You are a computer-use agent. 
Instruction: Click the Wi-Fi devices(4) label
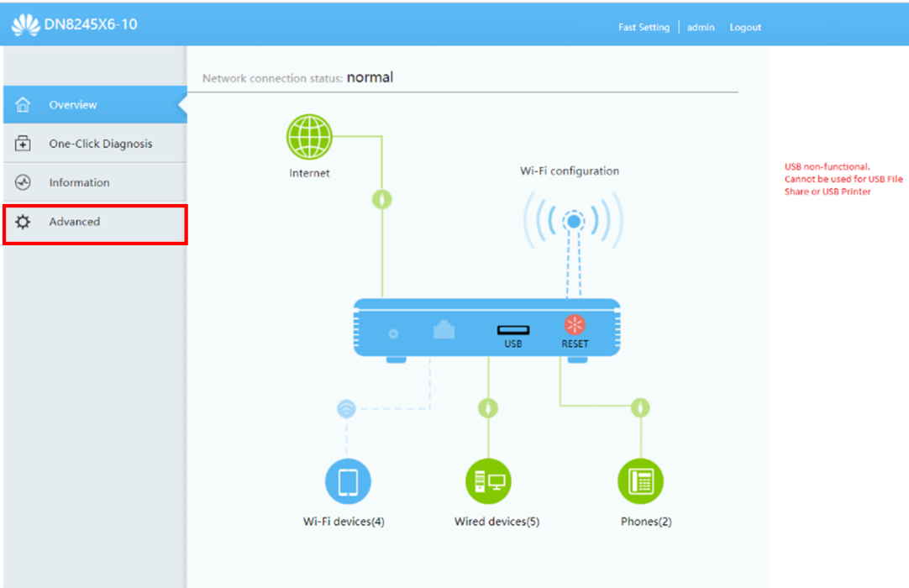[344, 522]
